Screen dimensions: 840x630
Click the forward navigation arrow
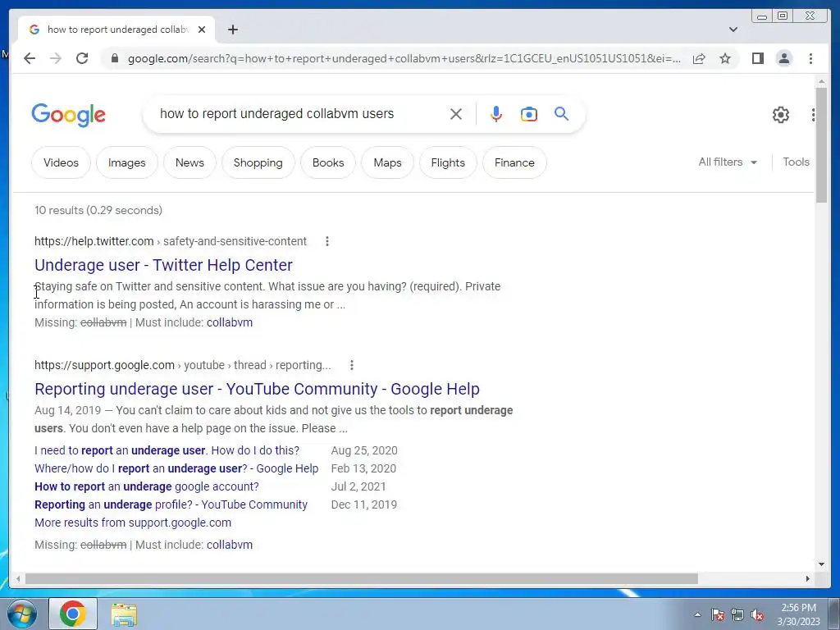click(56, 58)
